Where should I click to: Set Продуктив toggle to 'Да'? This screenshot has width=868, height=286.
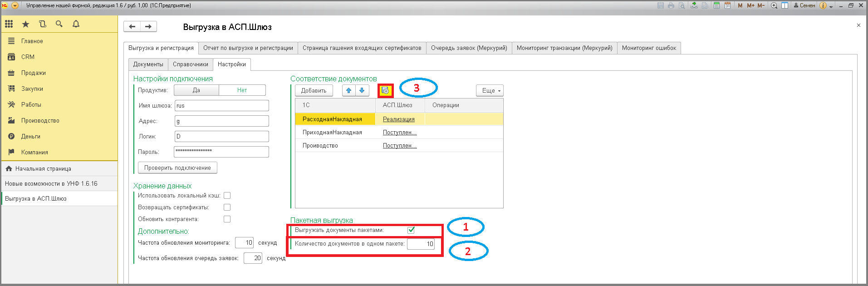pyautogui.click(x=196, y=90)
